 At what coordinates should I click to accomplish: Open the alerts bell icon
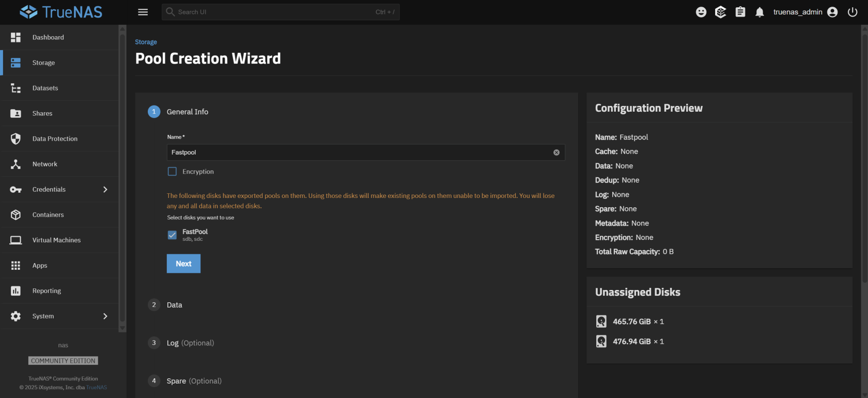click(759, 12)
